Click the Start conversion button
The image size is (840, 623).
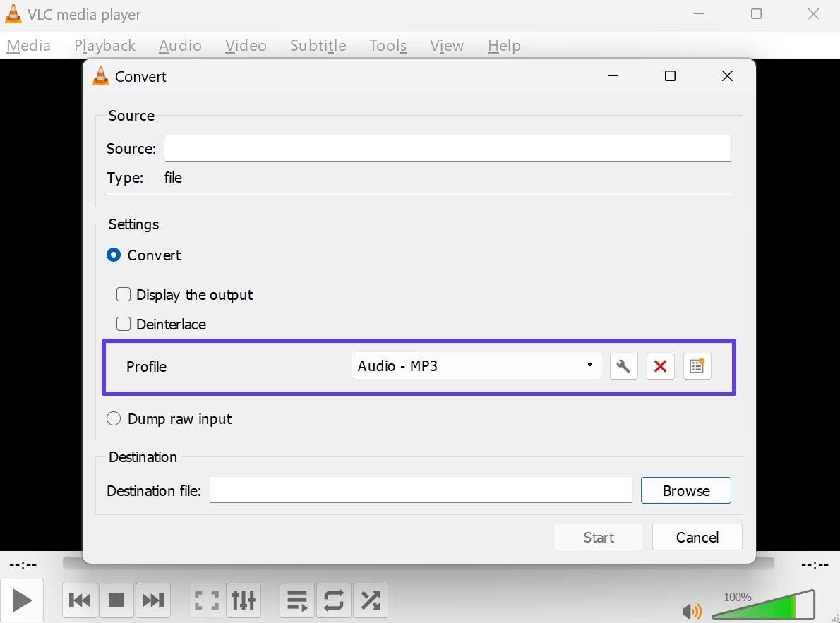[599, 538]
